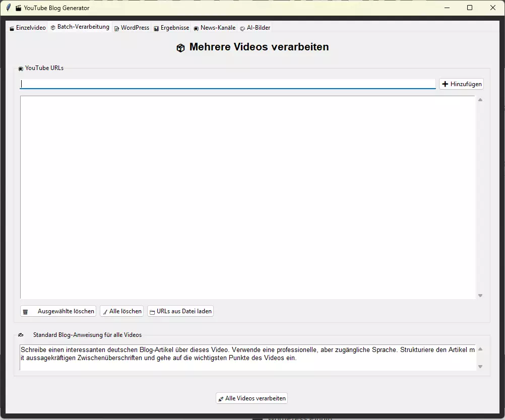This screenshot has width=505, height=420.
Task: Close the YouTube Blog Generator window
Action: tap(493, 8)
